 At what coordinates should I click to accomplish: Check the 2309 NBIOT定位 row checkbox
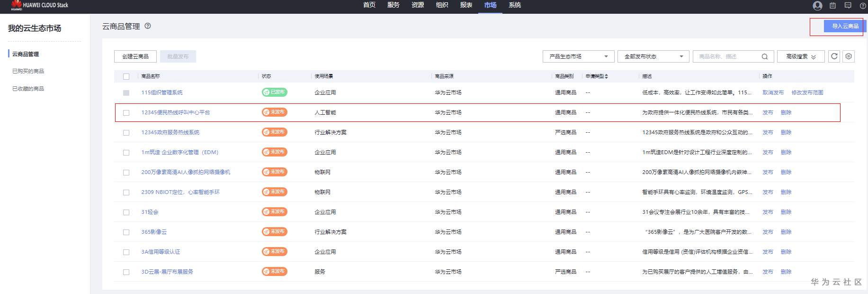pyautogui.click(x=126, y=193)
